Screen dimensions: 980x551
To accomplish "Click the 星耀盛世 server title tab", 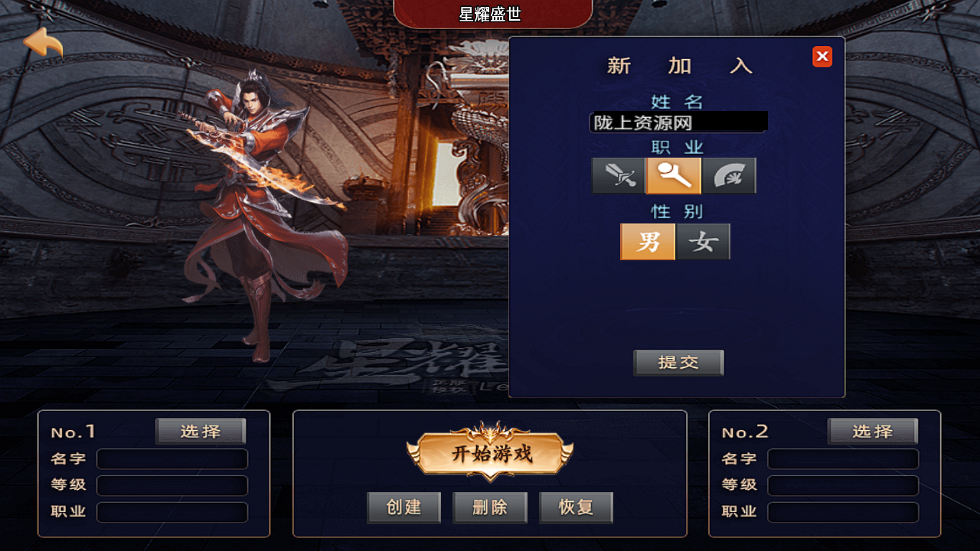I will pyautogui.click(x=490, y=14).
